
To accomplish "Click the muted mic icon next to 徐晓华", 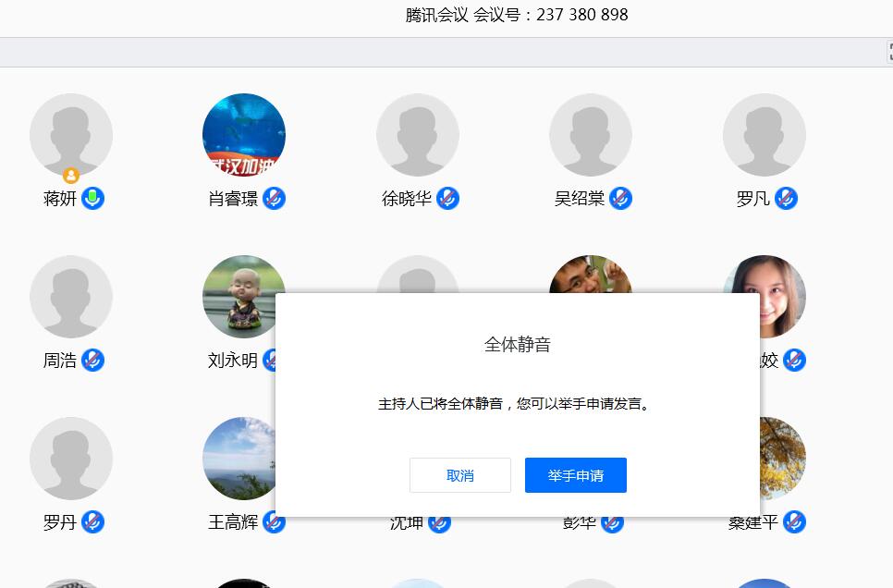I will click(447, 198).
